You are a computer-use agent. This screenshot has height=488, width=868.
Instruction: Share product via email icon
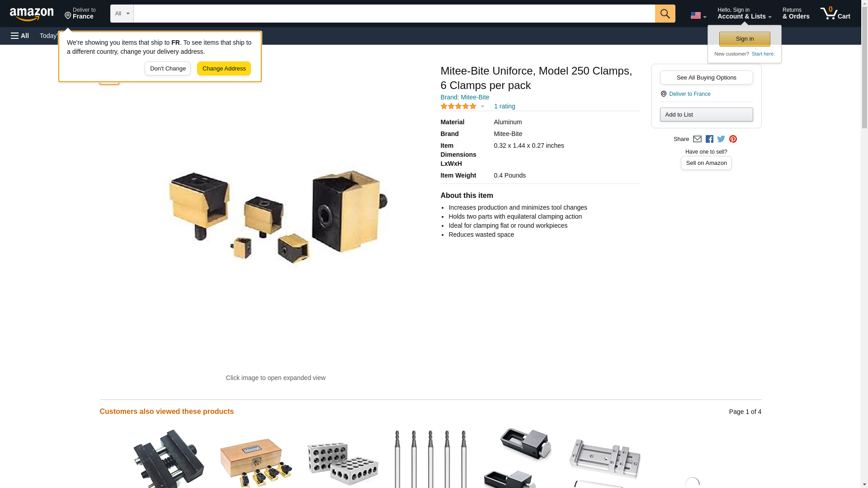[x=697, y=139]
